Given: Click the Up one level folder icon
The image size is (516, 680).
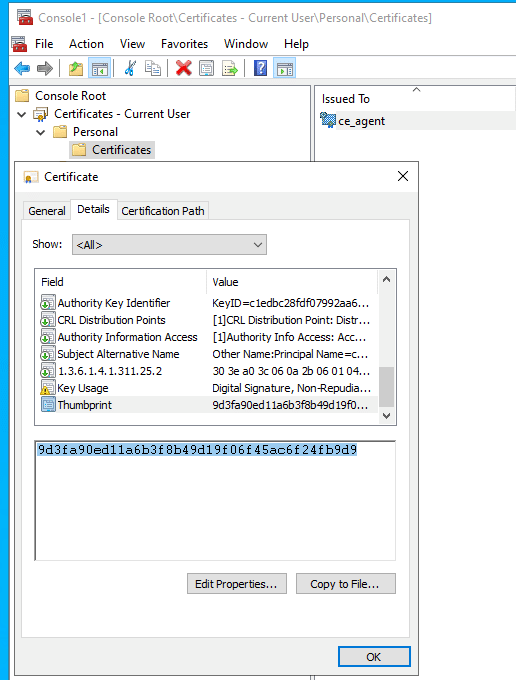Looking at the screenshot, I should click(76, 69).
